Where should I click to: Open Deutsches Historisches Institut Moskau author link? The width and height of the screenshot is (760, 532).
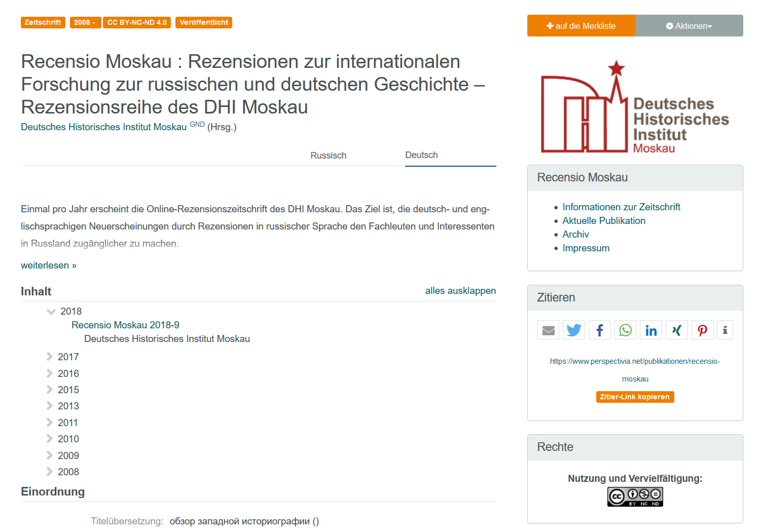[x=103, y=127]
